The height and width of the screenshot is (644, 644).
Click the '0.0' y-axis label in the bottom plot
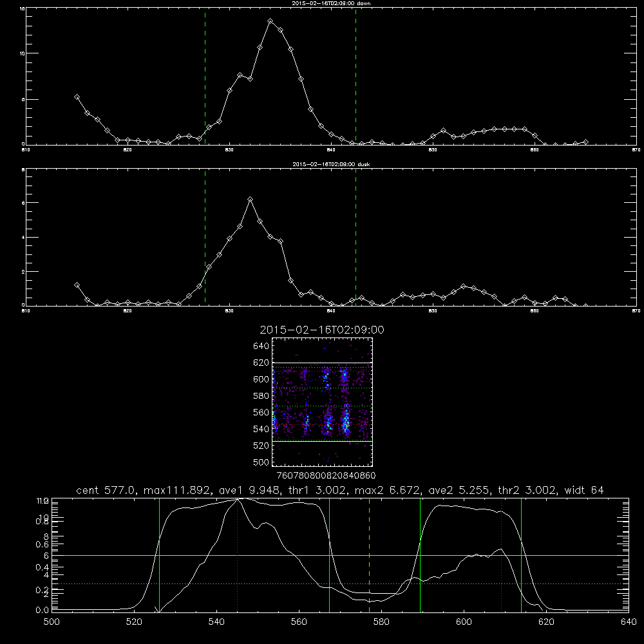click(x=41, y=611)
